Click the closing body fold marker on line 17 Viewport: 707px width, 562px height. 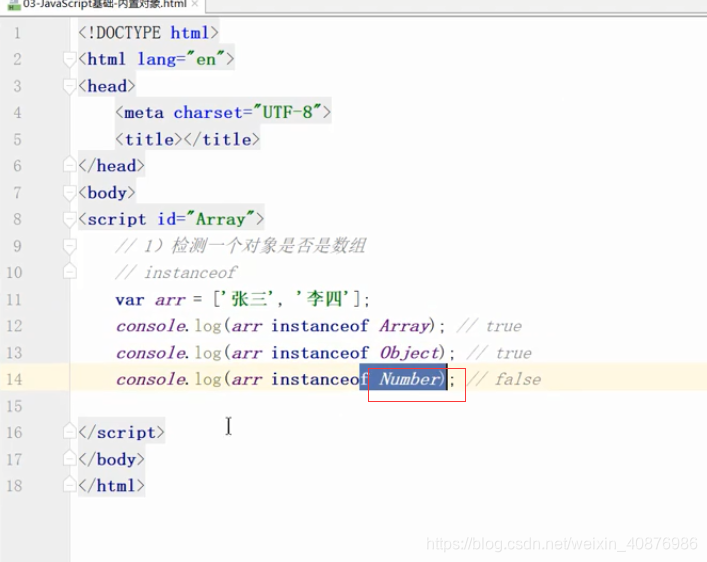point(69,459)
